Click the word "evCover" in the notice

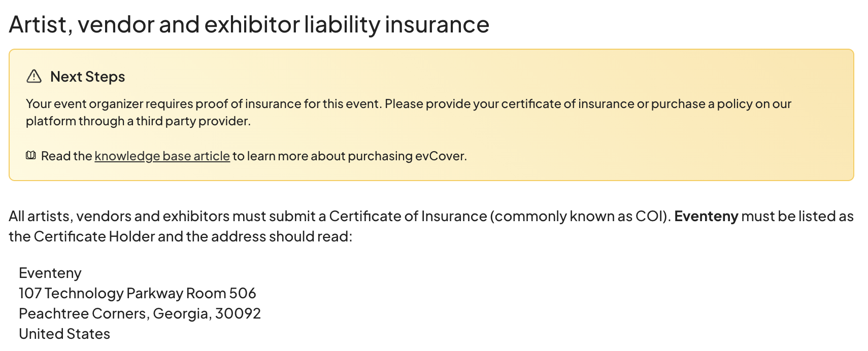[440, 156]
